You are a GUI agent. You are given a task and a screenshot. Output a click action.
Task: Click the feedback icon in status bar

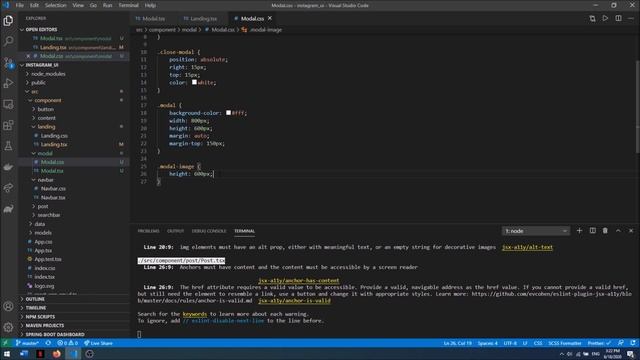[621, 343]
